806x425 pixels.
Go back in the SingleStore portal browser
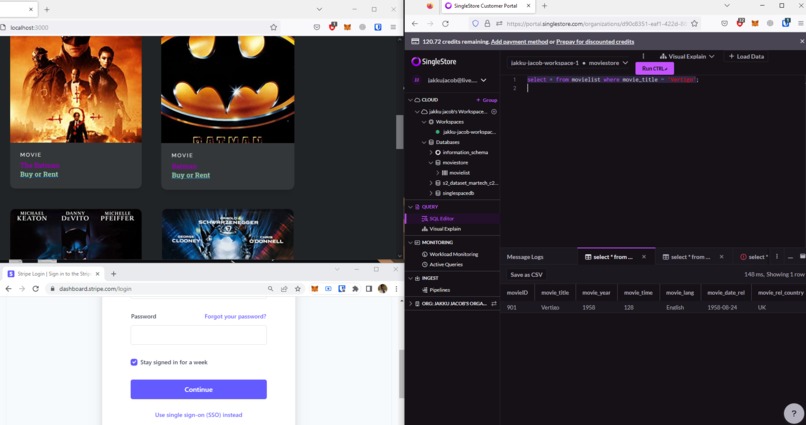point(415,24)
